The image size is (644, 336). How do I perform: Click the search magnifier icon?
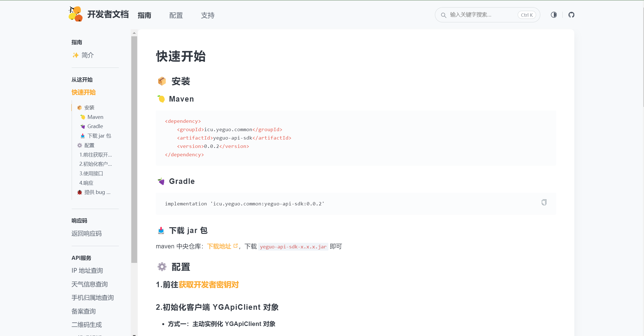pos(444,15)
